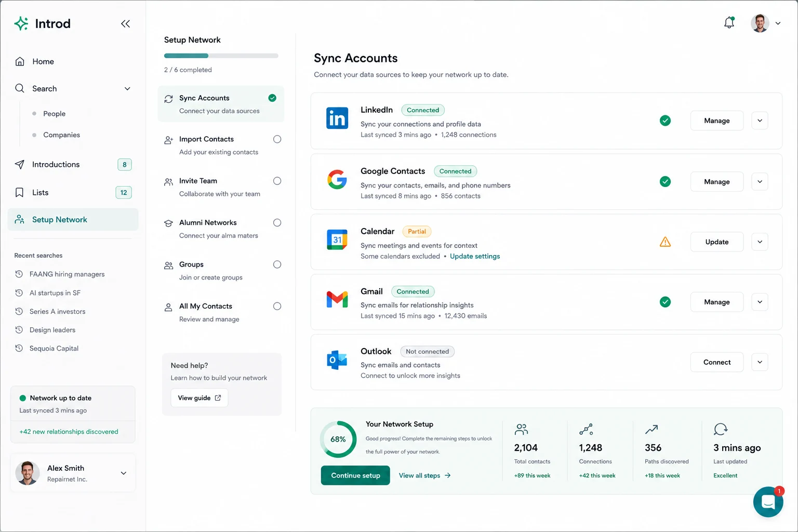The image size is (798, 532).
Task: Click history icon beside FAANG hiring managers
Action: [19, 274]
